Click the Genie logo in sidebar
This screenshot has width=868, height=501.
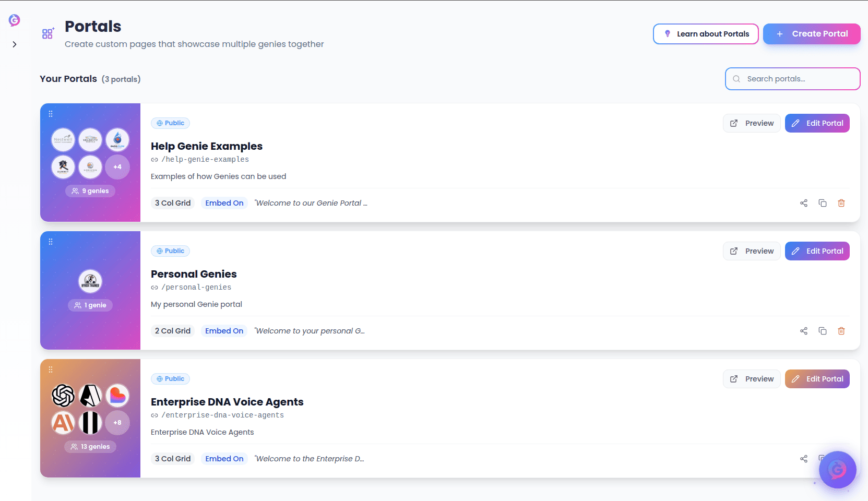coord(14,20)
